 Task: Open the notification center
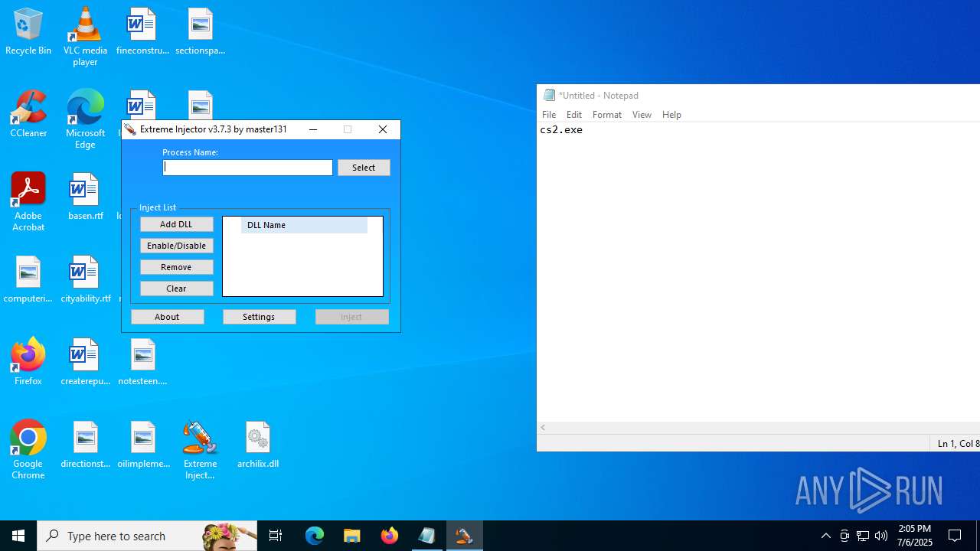click(955, 536)
